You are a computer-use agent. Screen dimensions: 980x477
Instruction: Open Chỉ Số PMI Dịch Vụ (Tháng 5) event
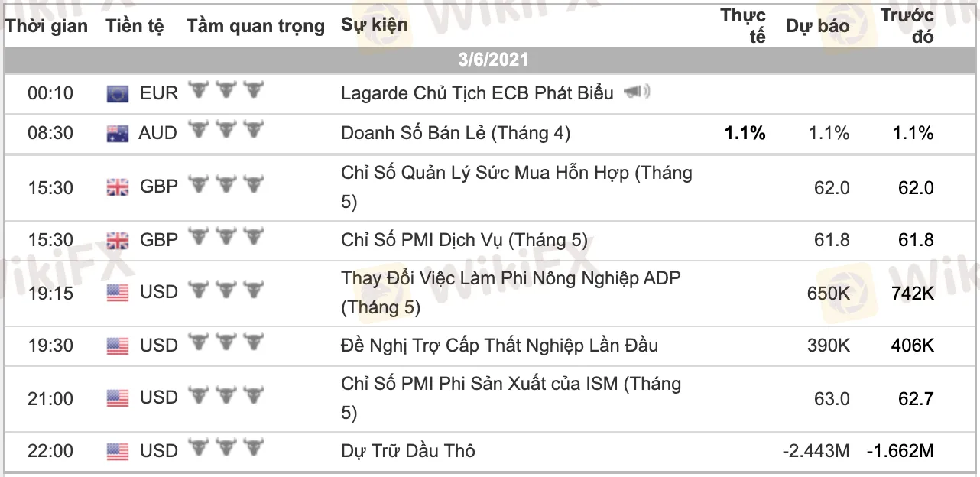[464, 240]
